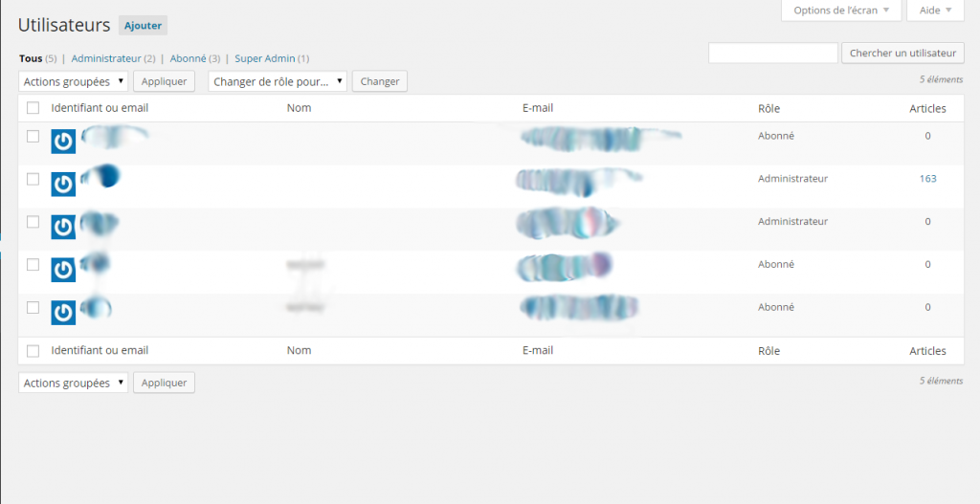Tick the select-all checkbox in the table footer

[33, 351]
